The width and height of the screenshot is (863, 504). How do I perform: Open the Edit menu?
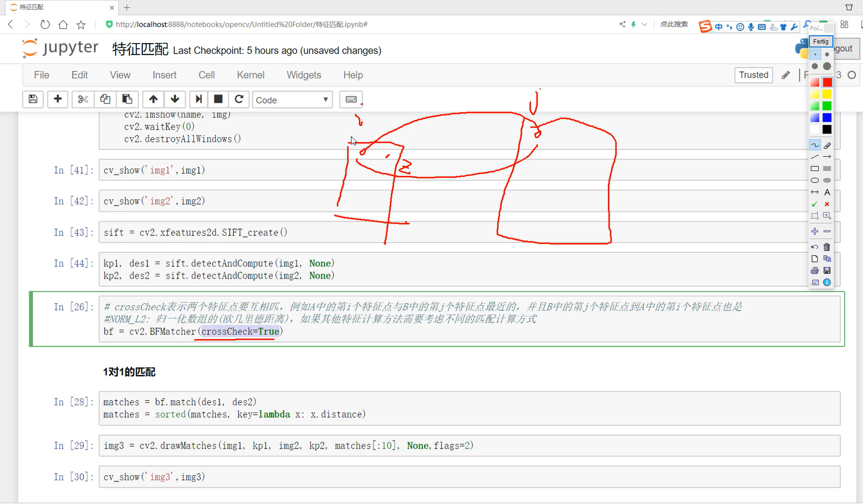80,75
